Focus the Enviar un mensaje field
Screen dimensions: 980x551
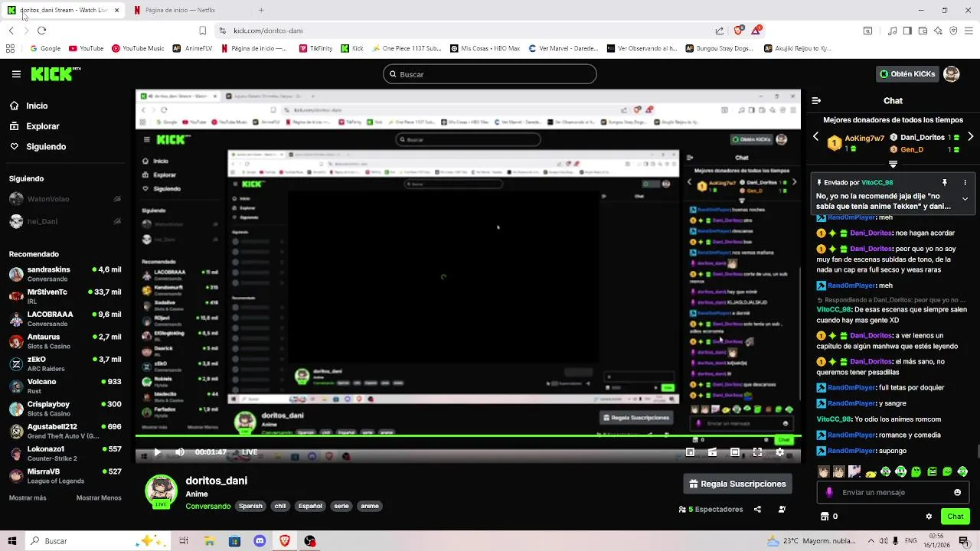click(893, 492)
